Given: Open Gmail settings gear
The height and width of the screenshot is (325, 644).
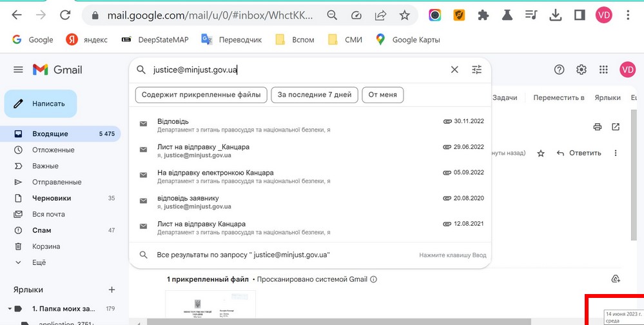Looking at the screenshot, I should (x=581, y=70).
